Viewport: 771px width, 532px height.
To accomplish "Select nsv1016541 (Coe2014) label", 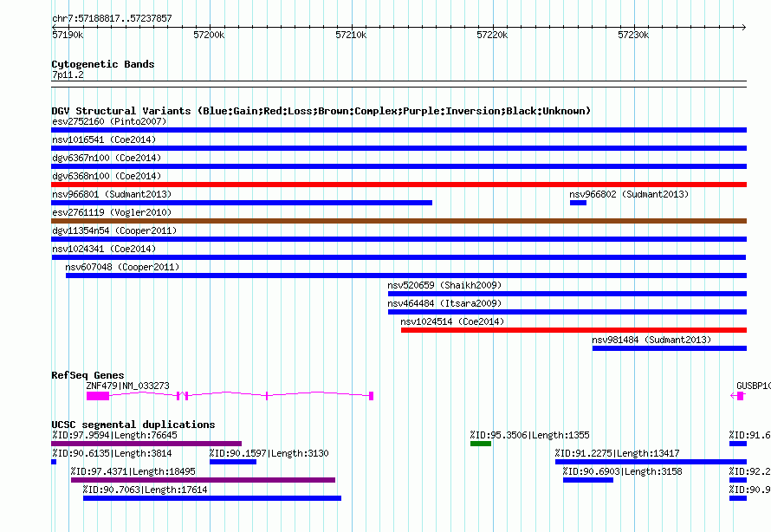I will click(x=104, y=139).
